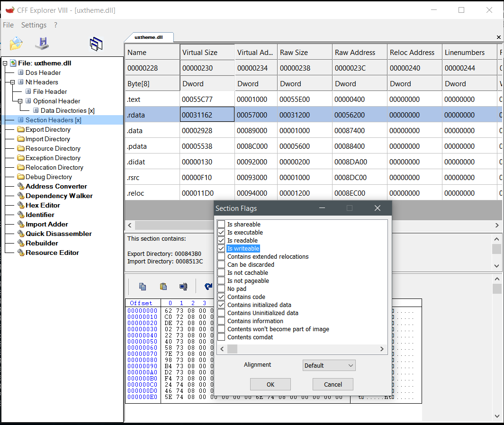Select the Import Directory folder

[x=47, y=139]
